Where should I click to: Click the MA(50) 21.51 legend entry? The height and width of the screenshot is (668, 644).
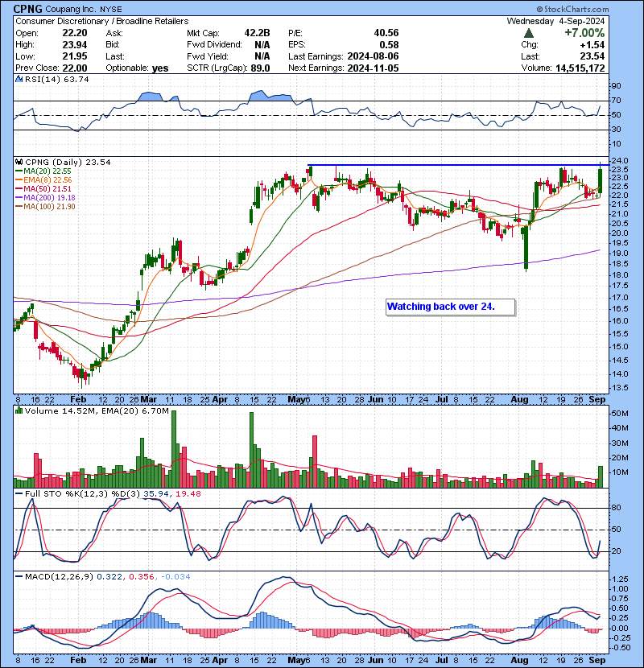tap(43, 188)
